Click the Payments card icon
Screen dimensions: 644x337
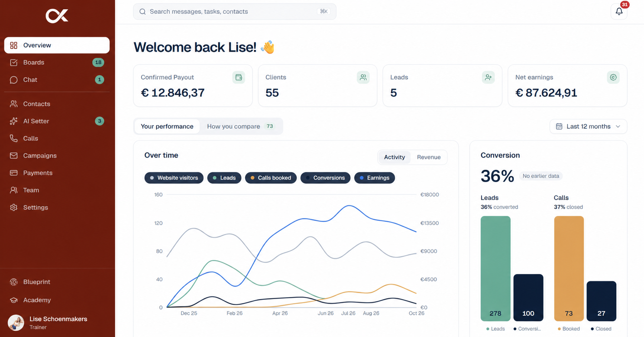tap(14, 173)
